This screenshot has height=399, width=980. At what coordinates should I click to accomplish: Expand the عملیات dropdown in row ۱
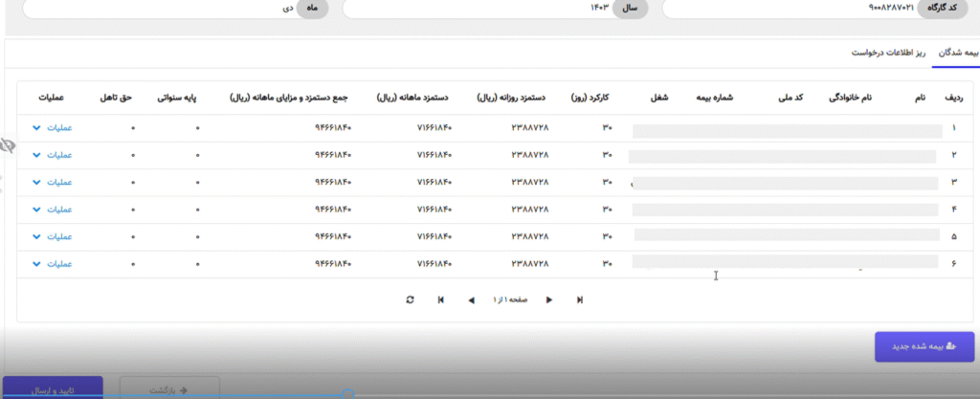[53, 128]
